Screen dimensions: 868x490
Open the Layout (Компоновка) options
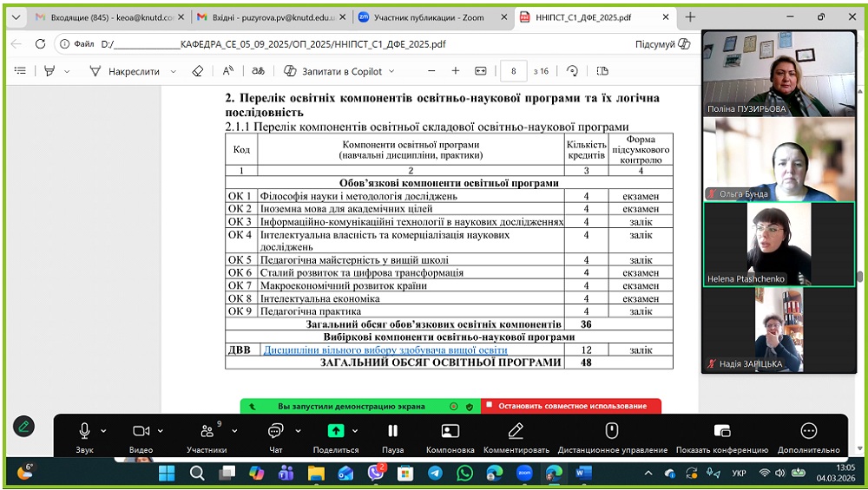(450, 431)
